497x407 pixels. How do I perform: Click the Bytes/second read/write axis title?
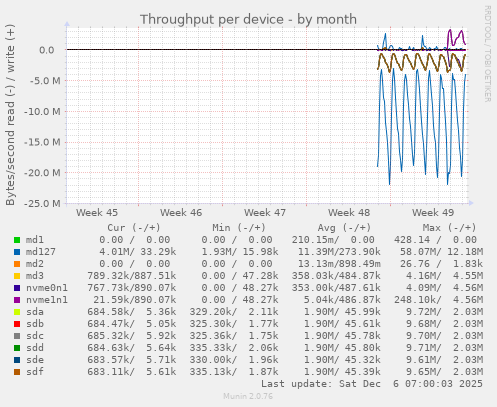10,115
